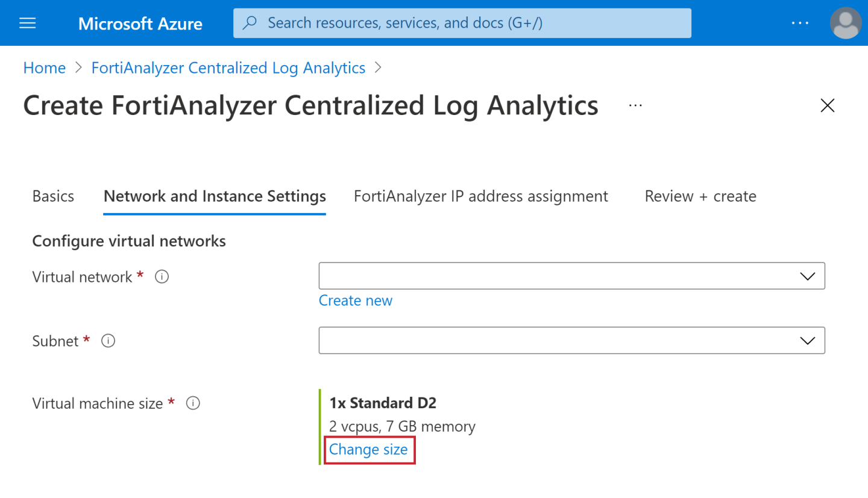Click info icon beside Virtual machine size
Viewport: 868px width, 498px height.
(193, 403)
